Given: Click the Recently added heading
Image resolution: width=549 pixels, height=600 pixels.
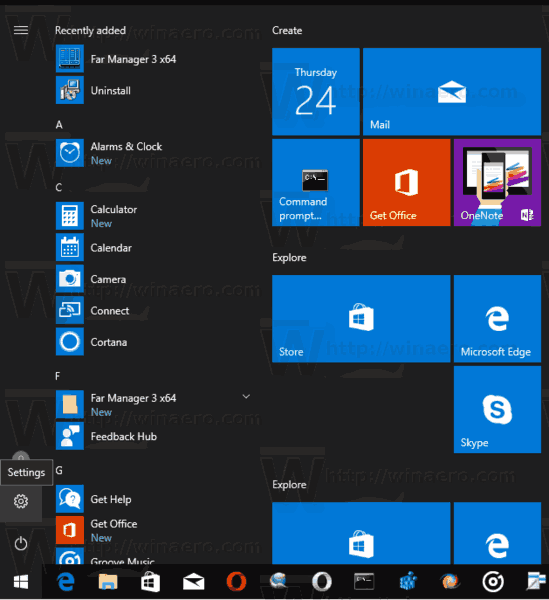Looking at the screenshot, I should click(90, 30).
